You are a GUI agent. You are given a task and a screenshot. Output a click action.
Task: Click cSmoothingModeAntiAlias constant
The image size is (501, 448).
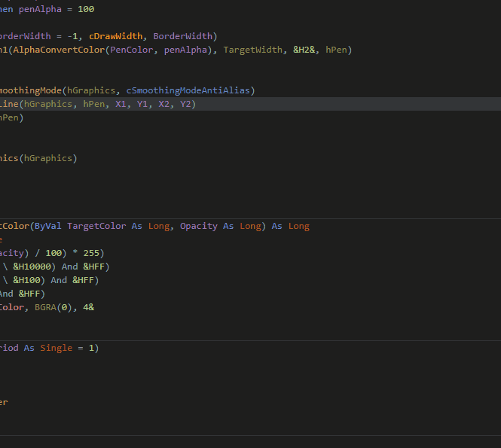pos(188,90)
